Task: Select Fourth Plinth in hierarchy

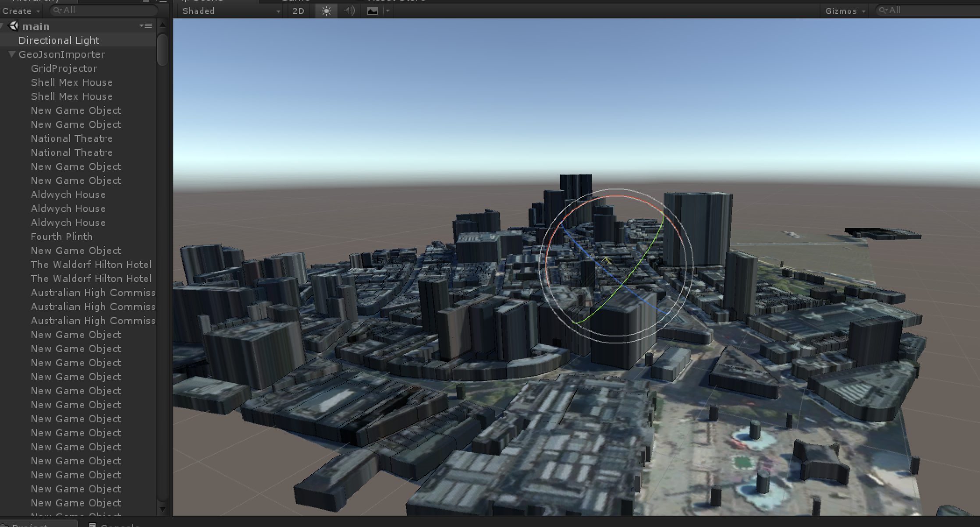Action: 61,237
